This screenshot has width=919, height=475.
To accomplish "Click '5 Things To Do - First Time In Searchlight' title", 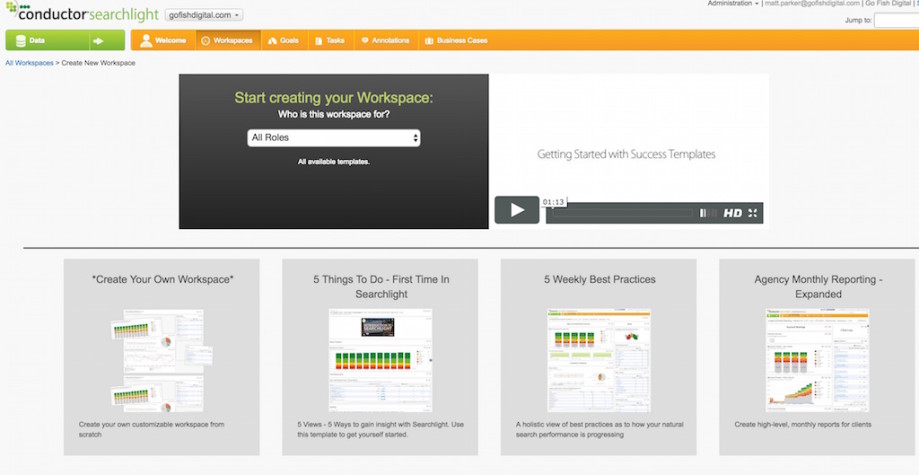I will click(381, 287).
